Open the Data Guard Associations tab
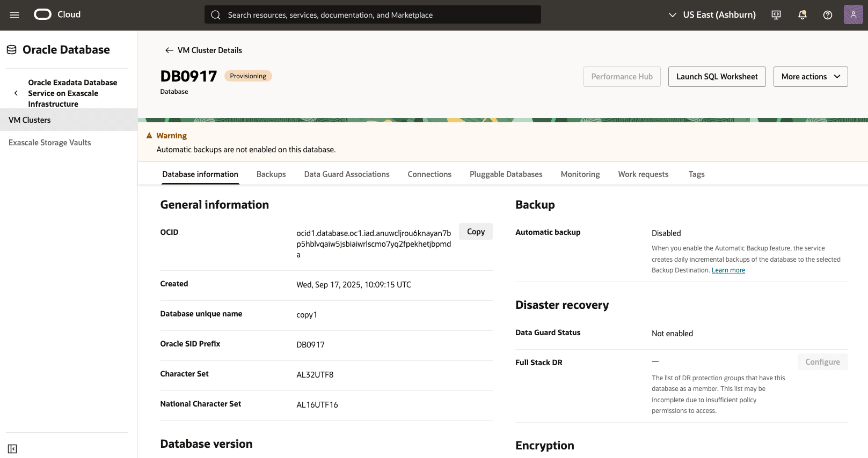The height and width of the screenshot is (458, 868). [x=347, y=174]
